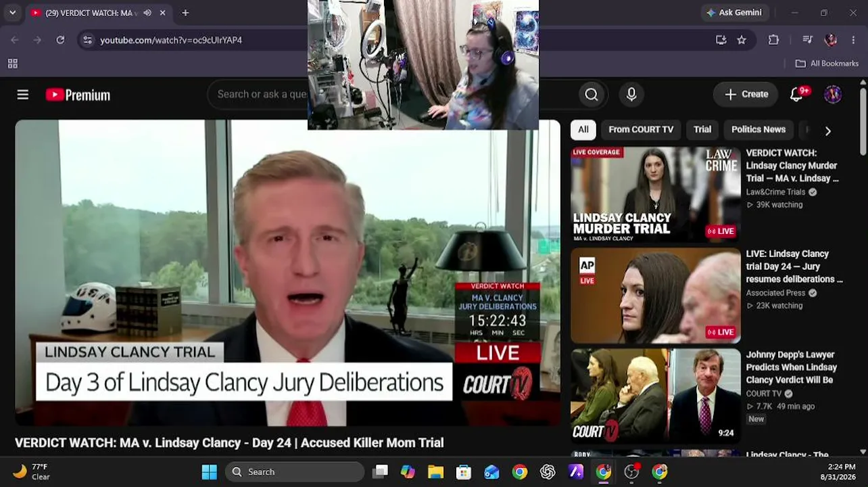
Task: Click the '7.7K 49 min ago' text
Action: (785, 407)
